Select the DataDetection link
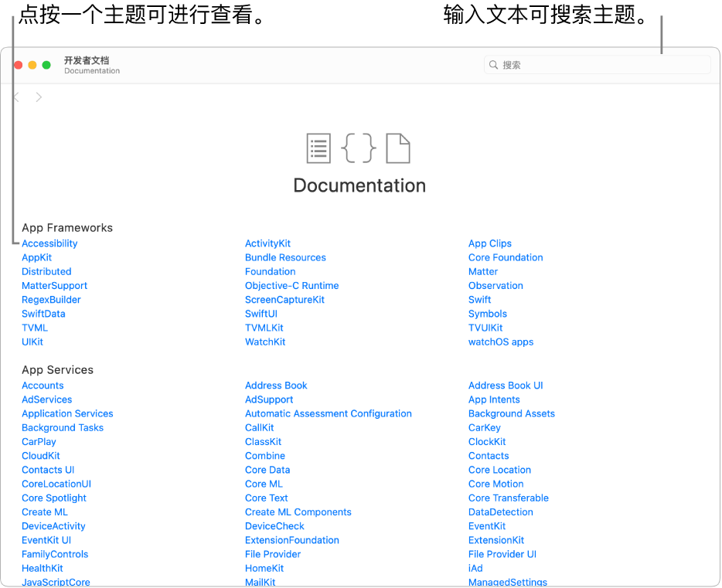Viewport: 722px width, 588px height. 500,512
